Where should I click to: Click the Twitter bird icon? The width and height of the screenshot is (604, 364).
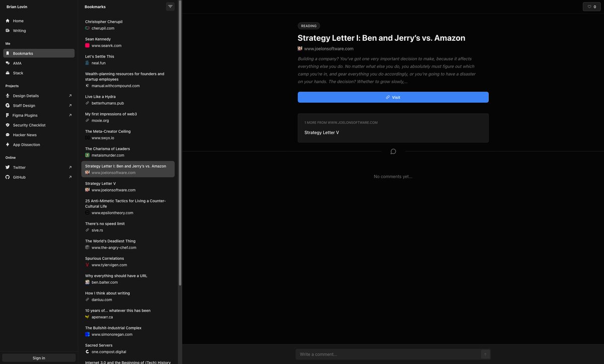[x=8, y=167]
